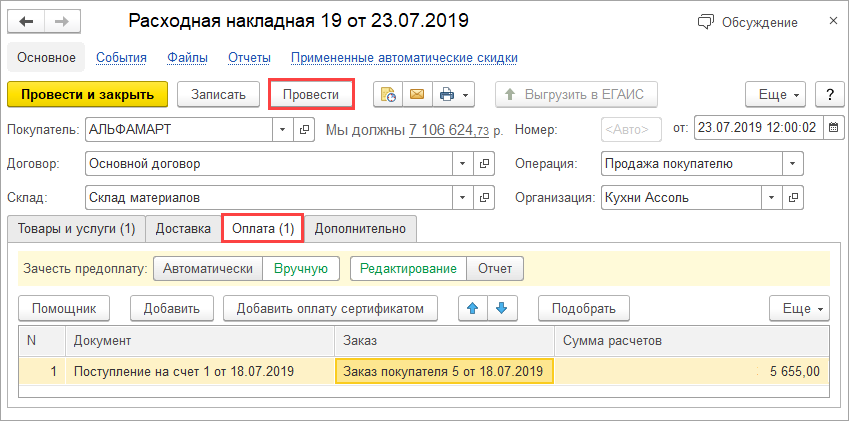This screenshot has height=421, width=849.
Task: Open the Договор dropdown list
Action: pyautogui.click(x=462, y=163)
